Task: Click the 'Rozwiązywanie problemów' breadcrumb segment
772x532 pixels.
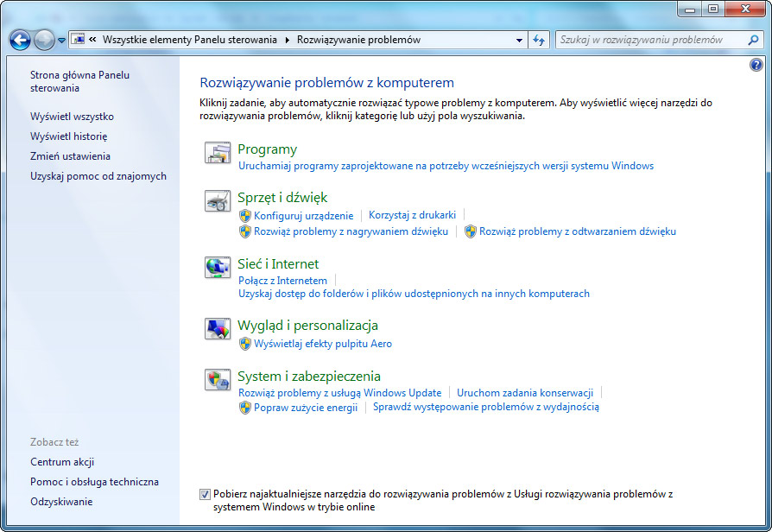Action: tap(358, 40)
